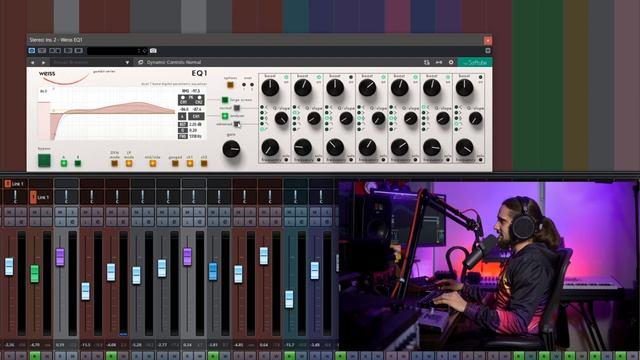Click the CH1 button beside the A button in the display

coord(196,116)
